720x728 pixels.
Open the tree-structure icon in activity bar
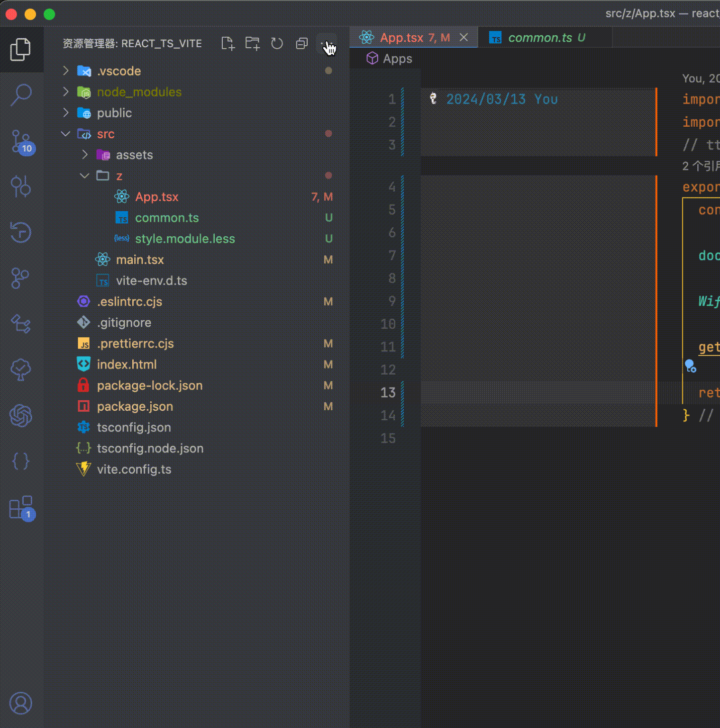point(21,323)
